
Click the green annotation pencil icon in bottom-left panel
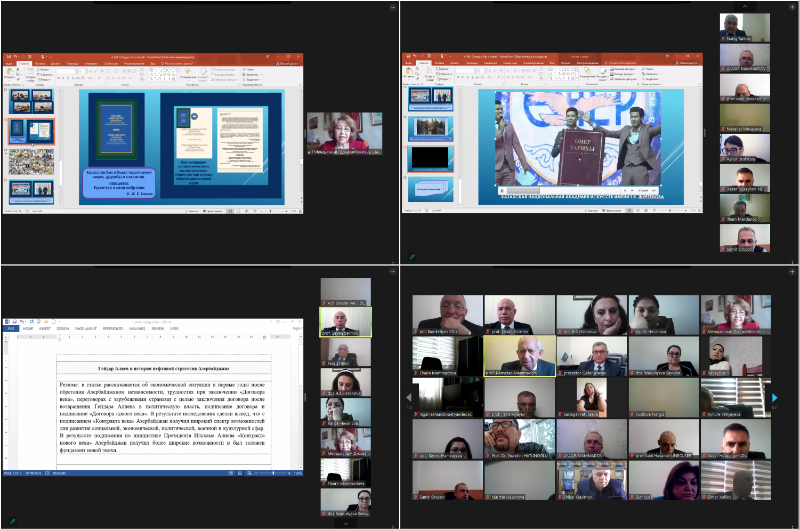(12, 521)
